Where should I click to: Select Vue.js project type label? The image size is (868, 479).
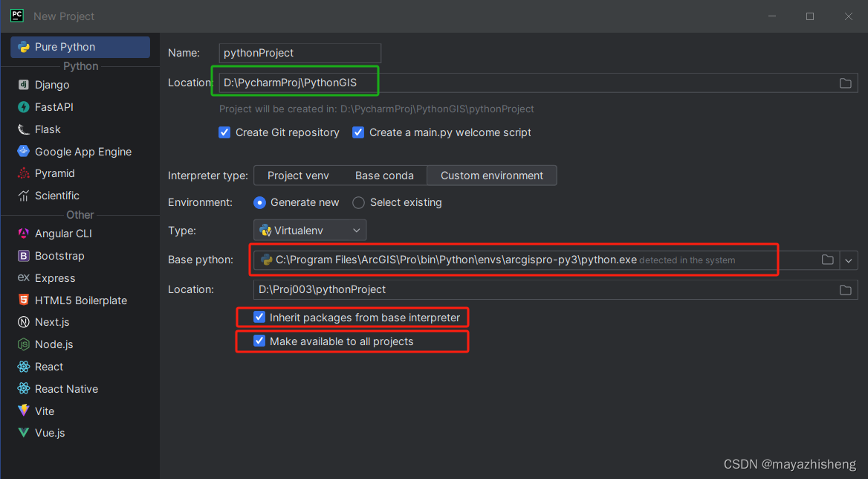coord(50,432)
